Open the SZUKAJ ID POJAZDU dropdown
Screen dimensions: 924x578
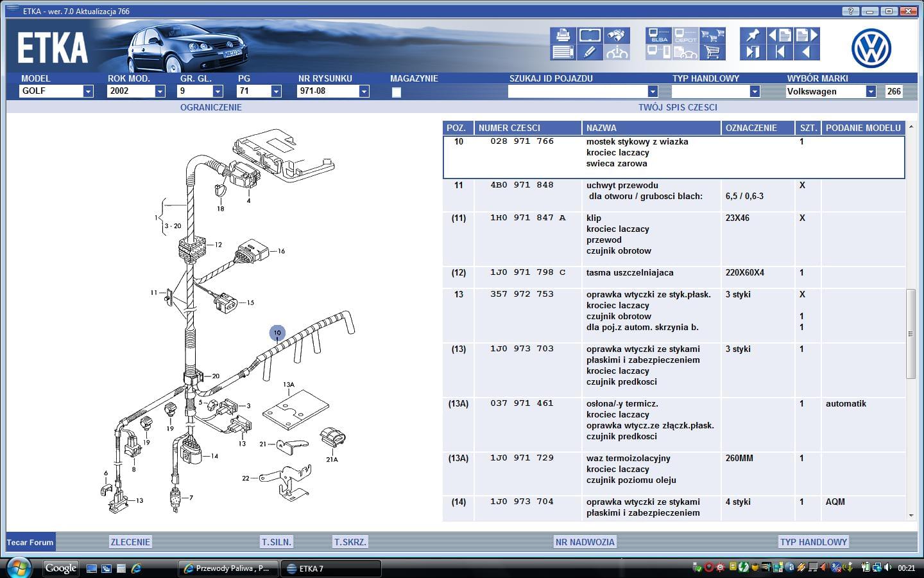[653, 91]
